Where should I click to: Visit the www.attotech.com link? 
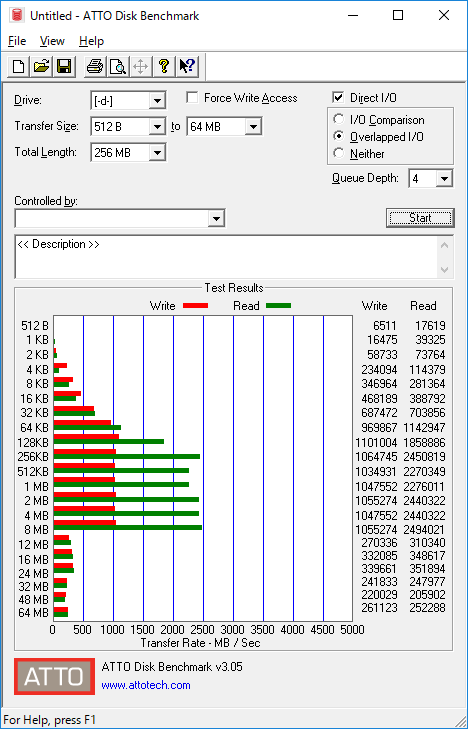(x=146, y=685)
